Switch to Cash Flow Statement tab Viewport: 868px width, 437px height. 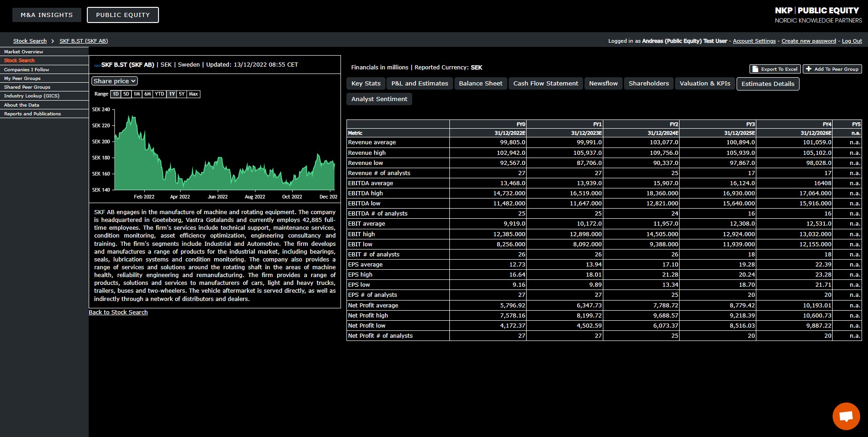point(545,84)
